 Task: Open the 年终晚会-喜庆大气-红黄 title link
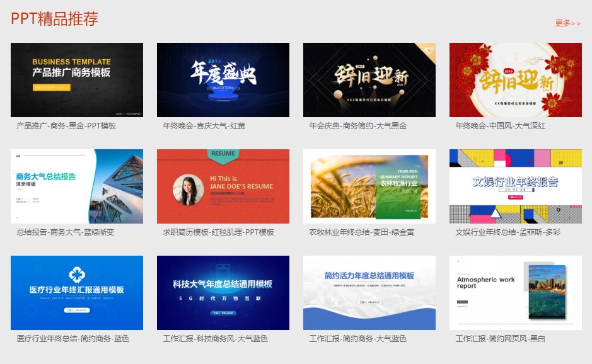[x=204, y=126]
